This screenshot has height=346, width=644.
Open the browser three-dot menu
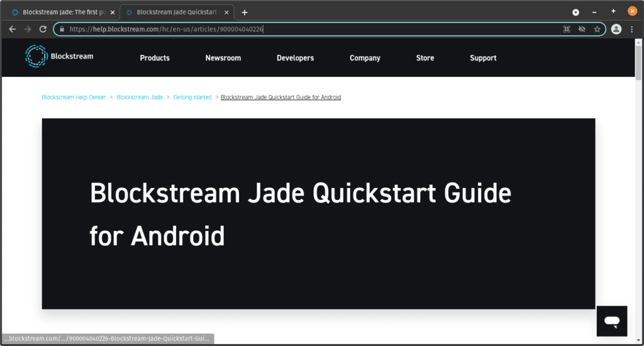(x=632, y=29)
